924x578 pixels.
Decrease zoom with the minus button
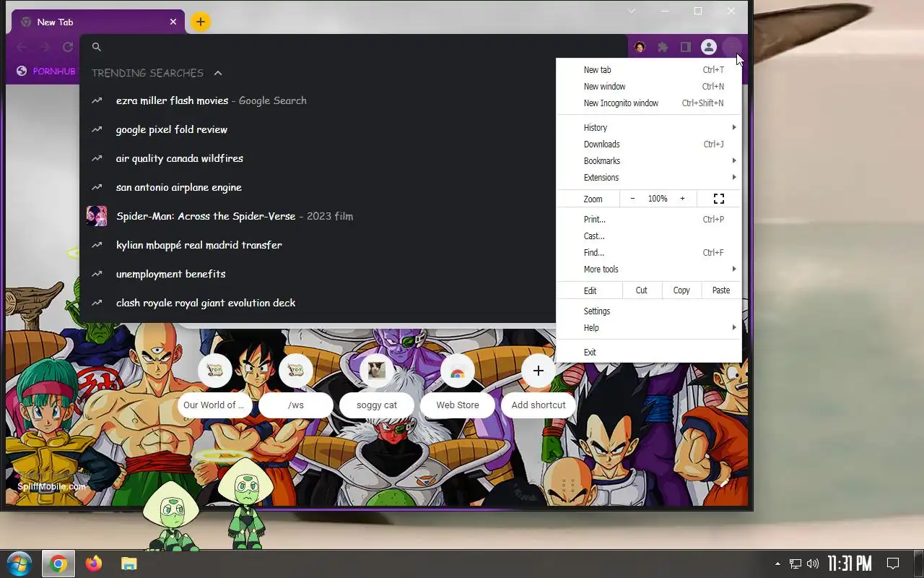click(633, 199)
